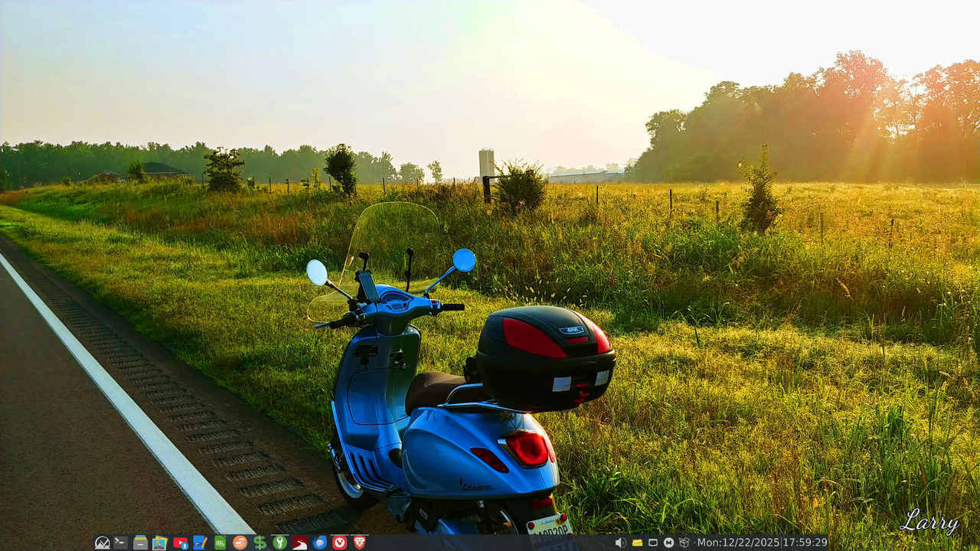This screenshot has height=551, width=980.
Task: Open the display tray indicator
Action: tap(653, 542)
